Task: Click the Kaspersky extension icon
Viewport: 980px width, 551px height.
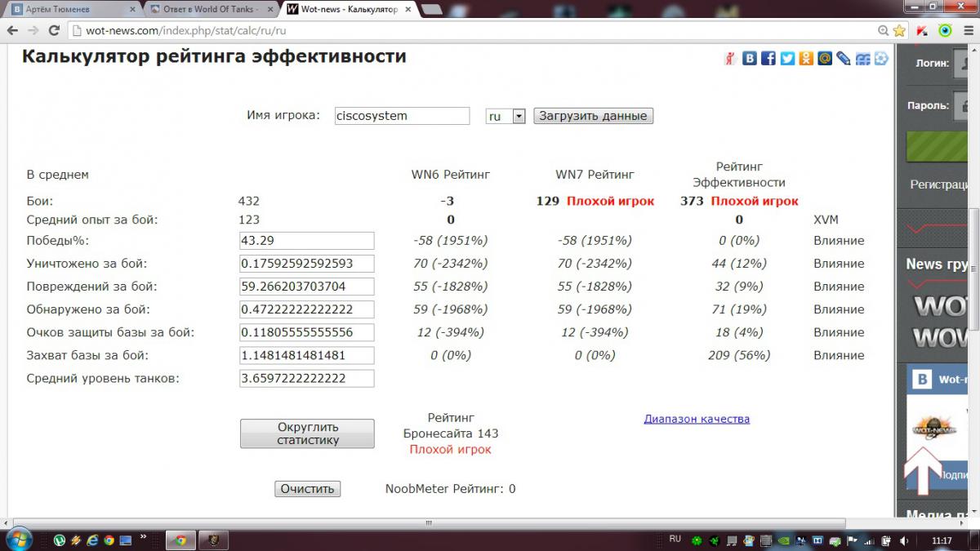Action: point(922,30)
